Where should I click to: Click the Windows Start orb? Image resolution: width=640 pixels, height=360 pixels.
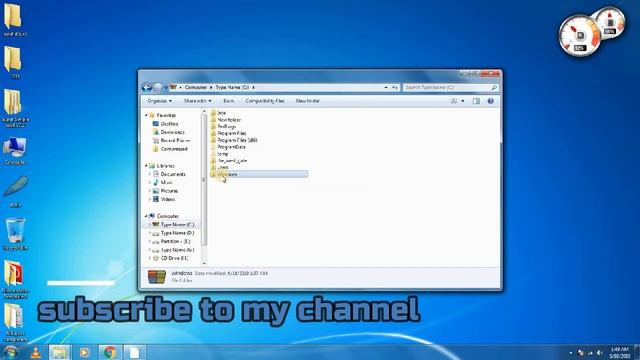point(10,352)
